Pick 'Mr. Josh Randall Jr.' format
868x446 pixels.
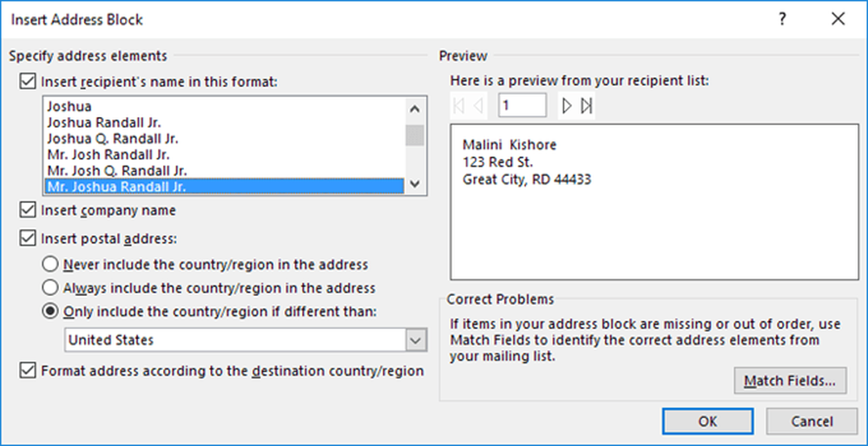108,154
